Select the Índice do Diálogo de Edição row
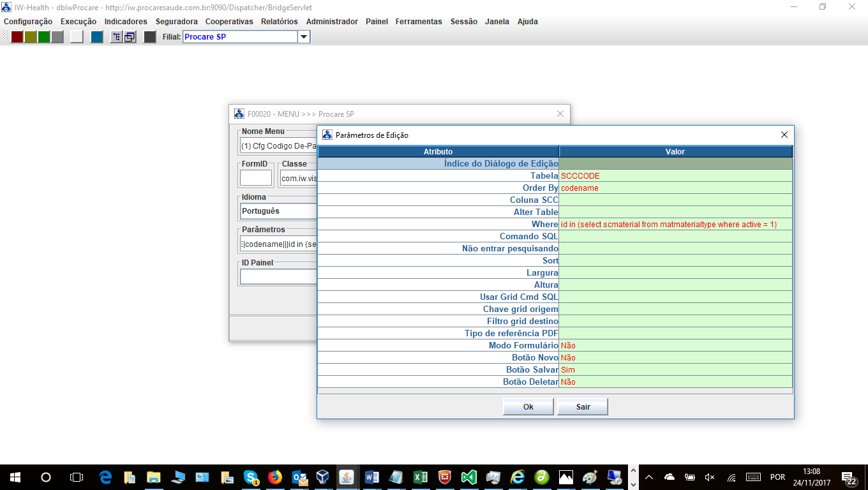This screenshot has height=490, width=868. click(x=555, y=163)
